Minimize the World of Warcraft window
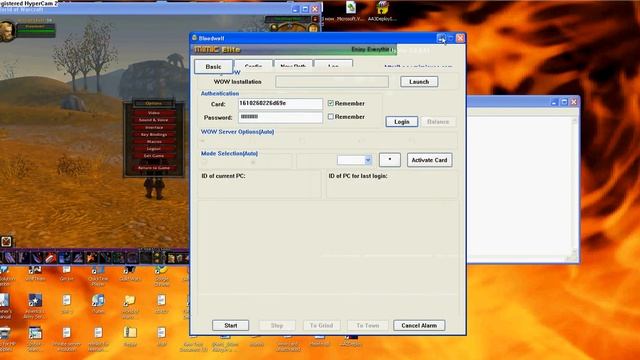640x360 pixels. [x=296, y=9]
